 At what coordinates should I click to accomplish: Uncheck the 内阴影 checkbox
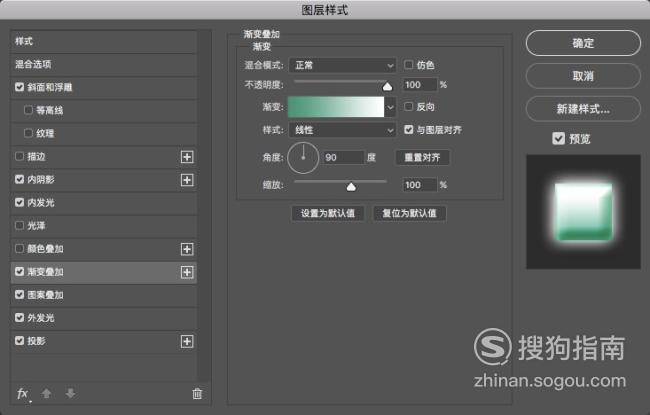click(19, 179)
